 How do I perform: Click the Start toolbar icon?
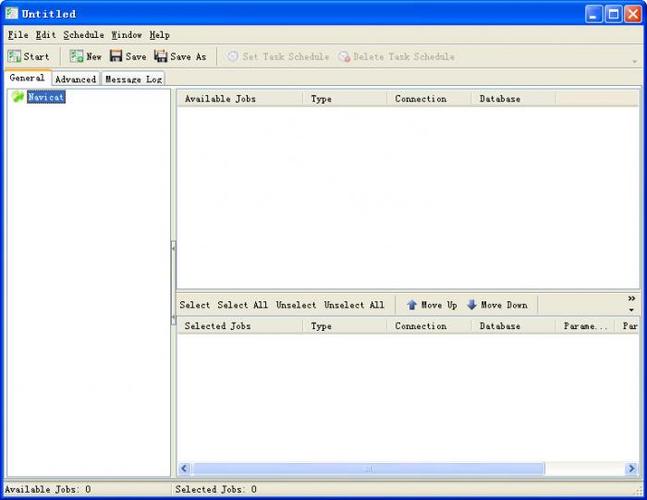tap(14, 57)
